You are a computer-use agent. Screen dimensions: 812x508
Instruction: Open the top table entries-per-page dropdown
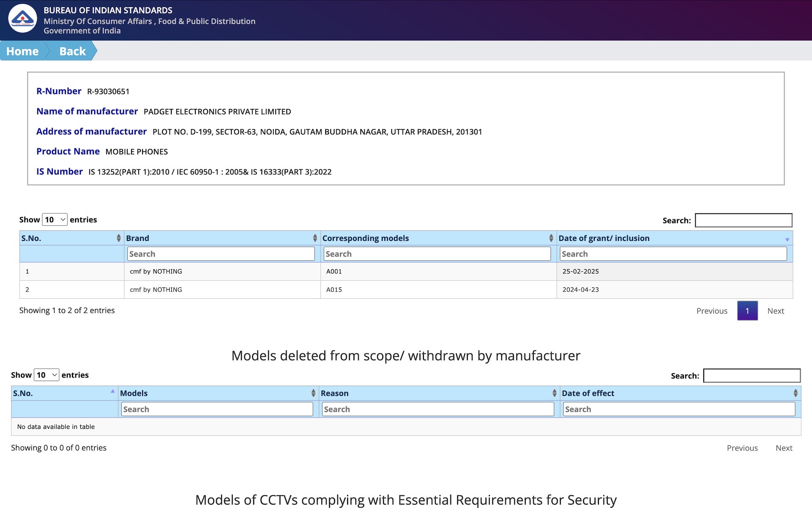[55, 219]
